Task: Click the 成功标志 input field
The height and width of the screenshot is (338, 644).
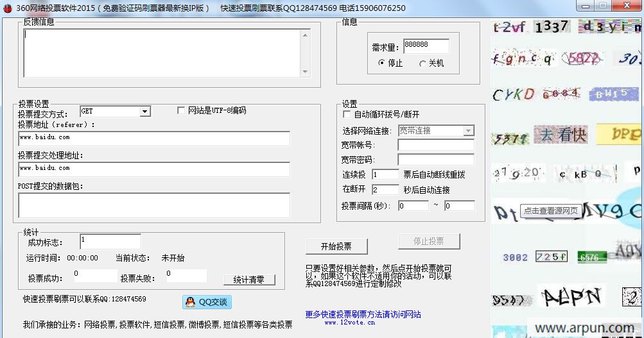Action: [x=110, y=241]
